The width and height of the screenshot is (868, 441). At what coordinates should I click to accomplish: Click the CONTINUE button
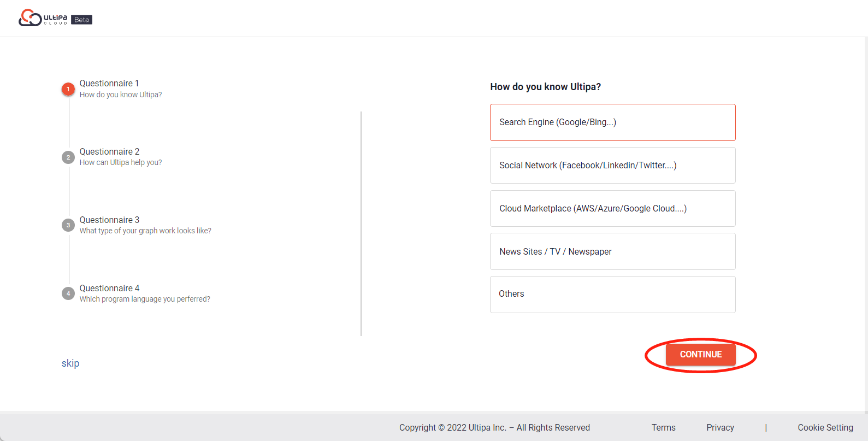click(x=701, y=355)
